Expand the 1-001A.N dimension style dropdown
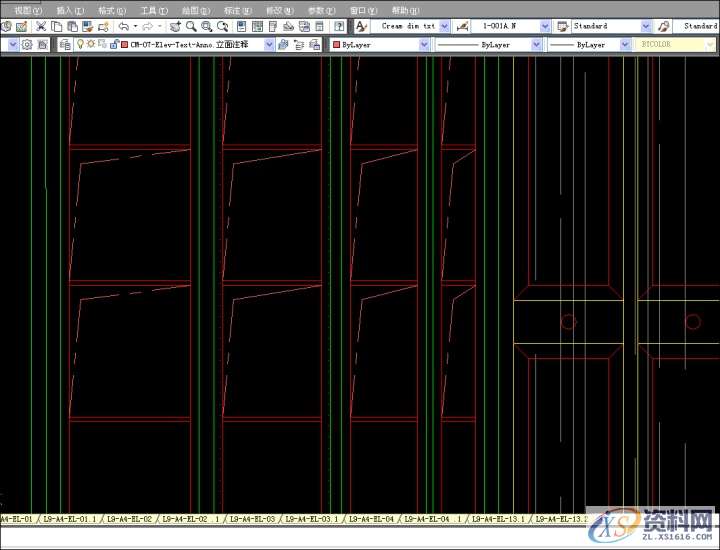 coord(545,26)
